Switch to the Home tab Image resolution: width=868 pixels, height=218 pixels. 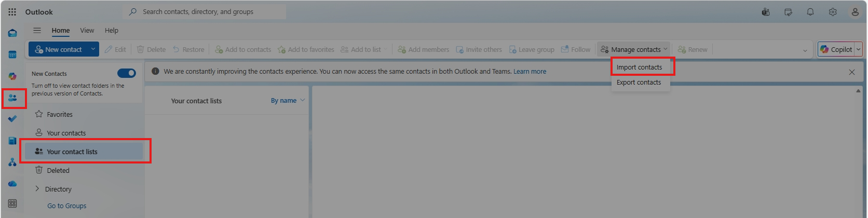click(61, 30)
